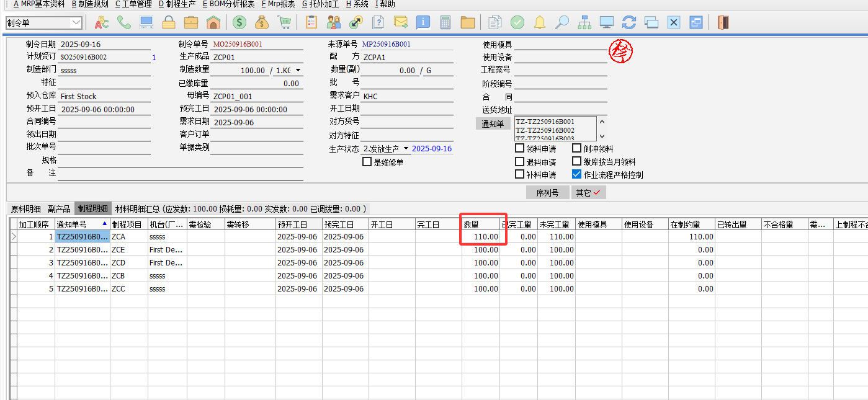Enable the 领料申请 checkbox
The width and height of the screenshot is (868, 400).
(520, 149)
